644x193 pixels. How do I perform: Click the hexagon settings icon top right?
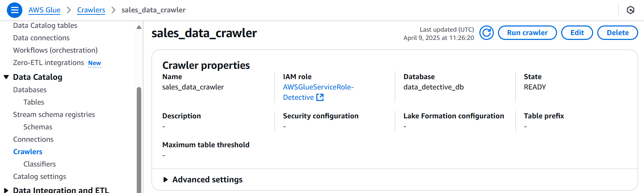(630, 10)
